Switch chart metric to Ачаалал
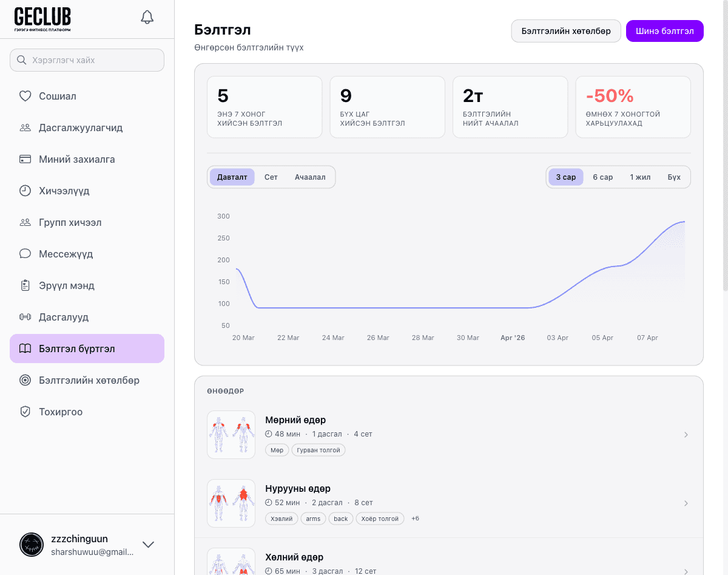Screen dimensions: 728x575 tap(310, 177)
